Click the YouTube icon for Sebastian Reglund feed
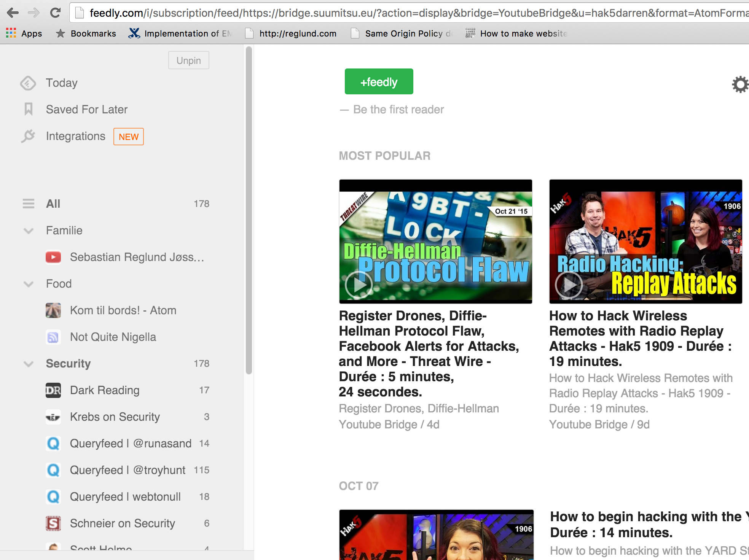Screen dimensions: 749x560 pos(53,257)
